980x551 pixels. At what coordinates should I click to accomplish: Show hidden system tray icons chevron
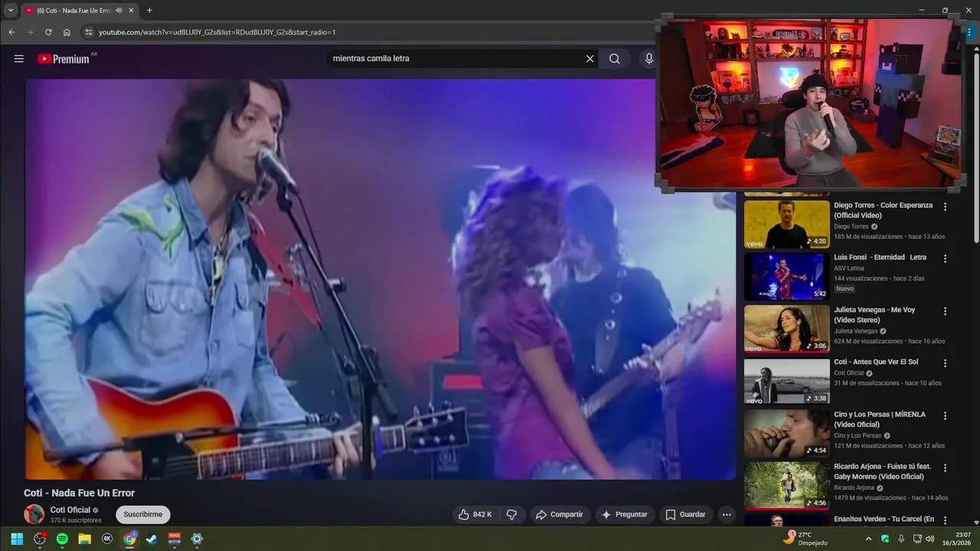click(x=868, y=539)
